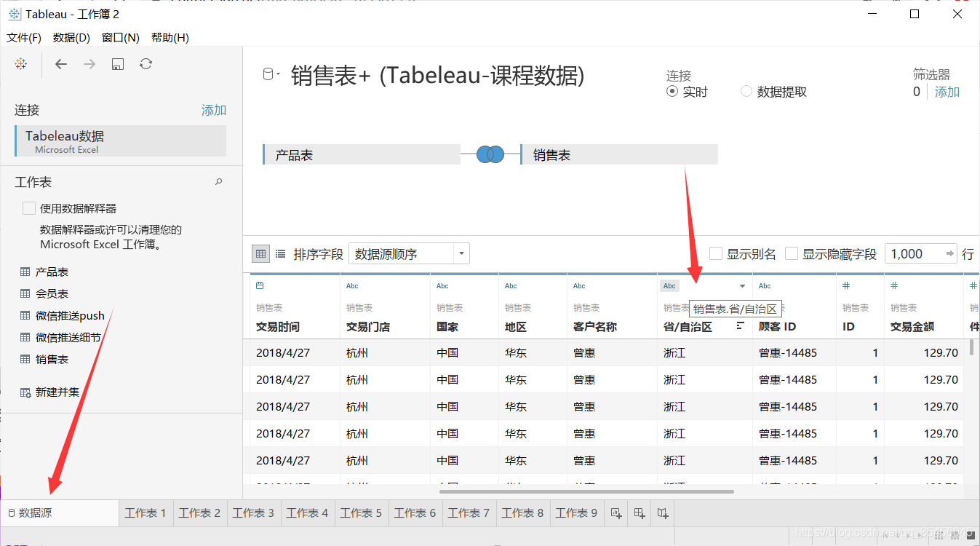
Task: Click the 交易时间 column header
Action: 278,327
